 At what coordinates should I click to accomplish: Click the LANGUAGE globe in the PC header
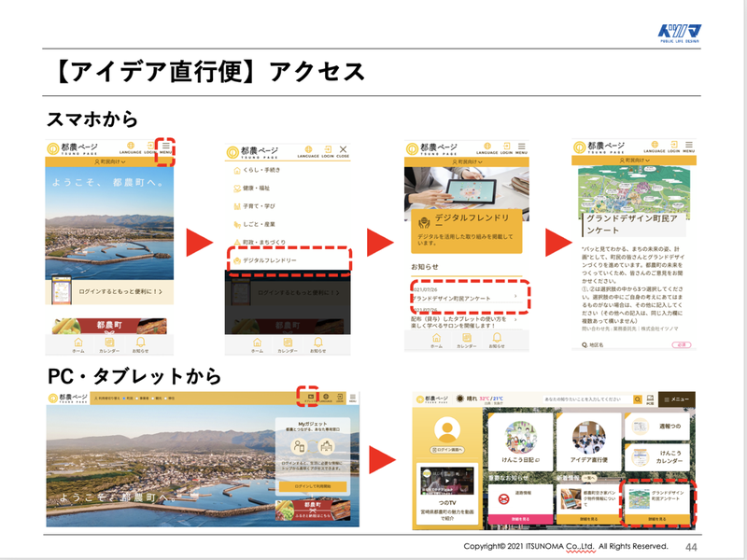(326, 398)
